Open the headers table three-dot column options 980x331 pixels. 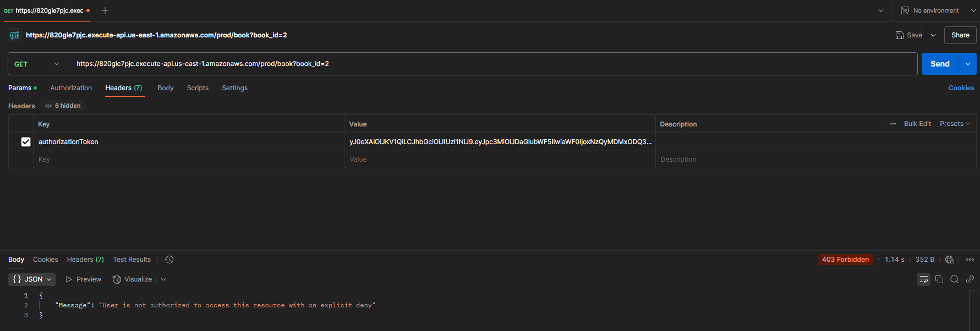[893, 124]
